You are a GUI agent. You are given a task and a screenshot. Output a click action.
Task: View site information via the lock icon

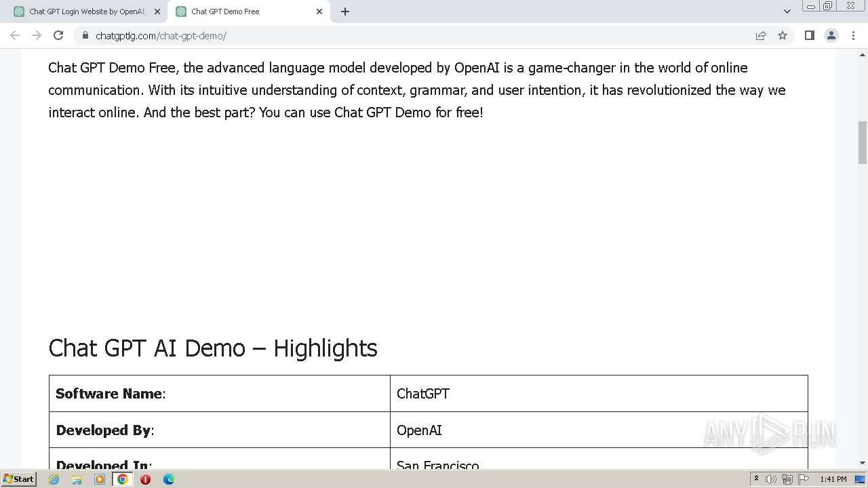pos(85,35)
